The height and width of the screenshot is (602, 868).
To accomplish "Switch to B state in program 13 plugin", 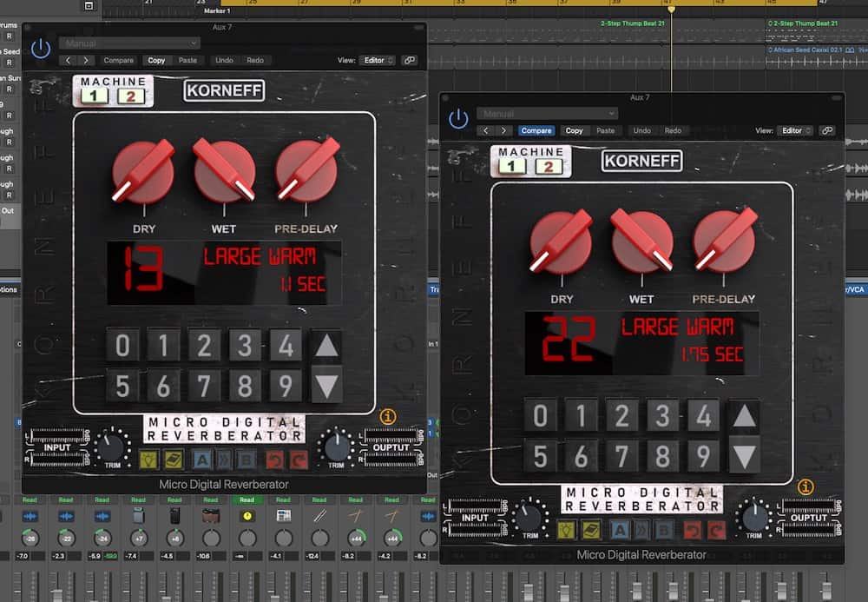I will click(247, 460).
